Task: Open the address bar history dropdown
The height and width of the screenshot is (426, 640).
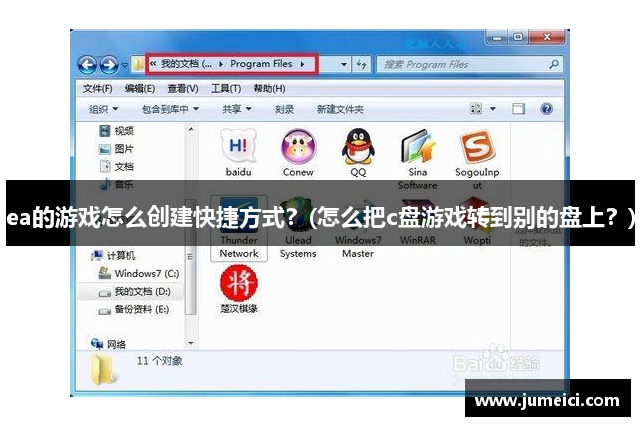Action: point(344,64)
